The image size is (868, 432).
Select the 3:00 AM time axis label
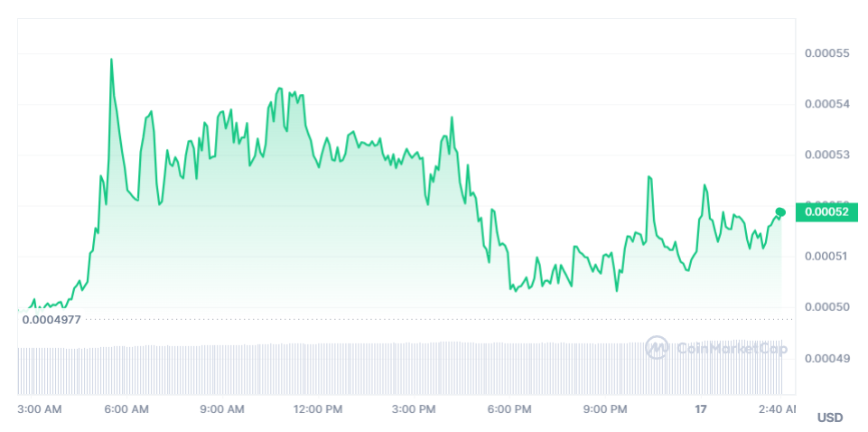point(40,409)
